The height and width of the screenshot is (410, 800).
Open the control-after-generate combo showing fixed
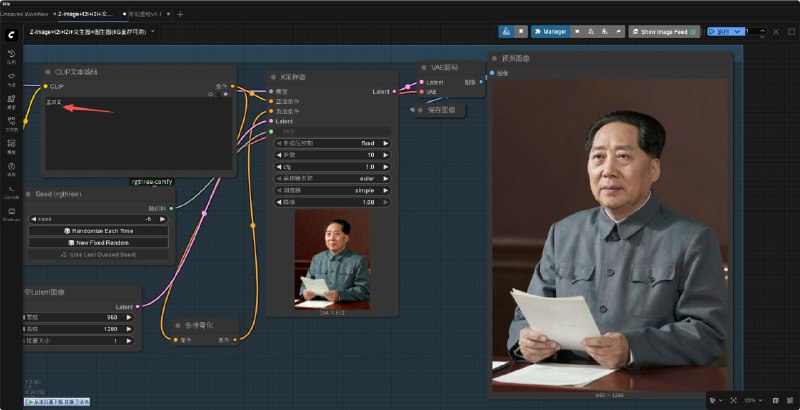pos(332,143)
